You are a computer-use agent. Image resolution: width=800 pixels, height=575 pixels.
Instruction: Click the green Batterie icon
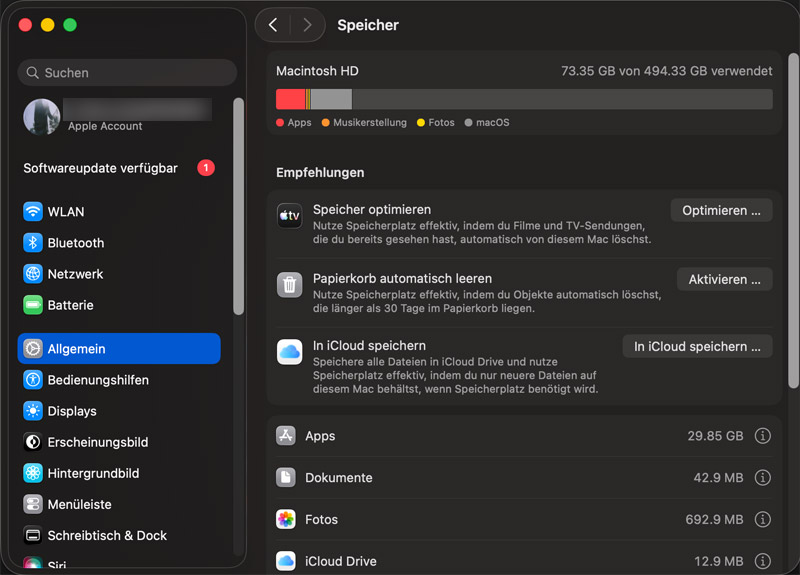pyautogui.click(x=33, y=305)
